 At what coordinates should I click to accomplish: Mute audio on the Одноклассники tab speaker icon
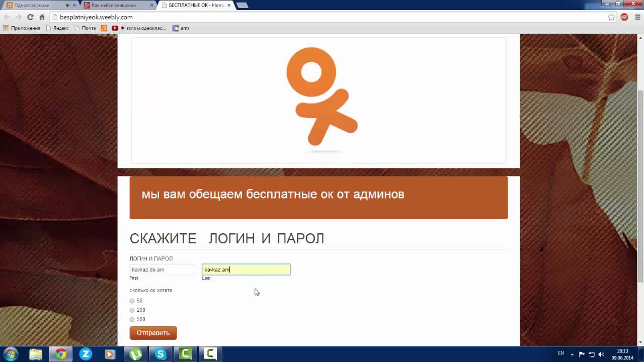67,5
